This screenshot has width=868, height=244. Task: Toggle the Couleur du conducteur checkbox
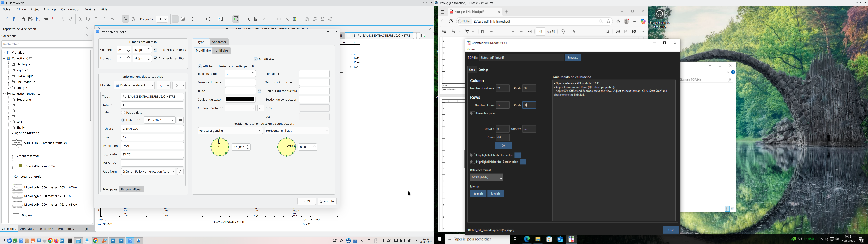pos(259,91)
